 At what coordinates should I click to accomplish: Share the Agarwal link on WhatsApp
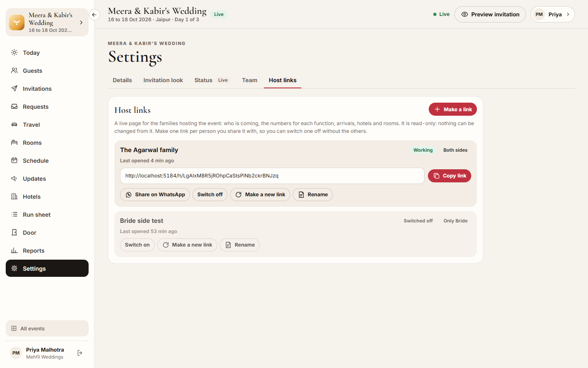tap(155, 195)
